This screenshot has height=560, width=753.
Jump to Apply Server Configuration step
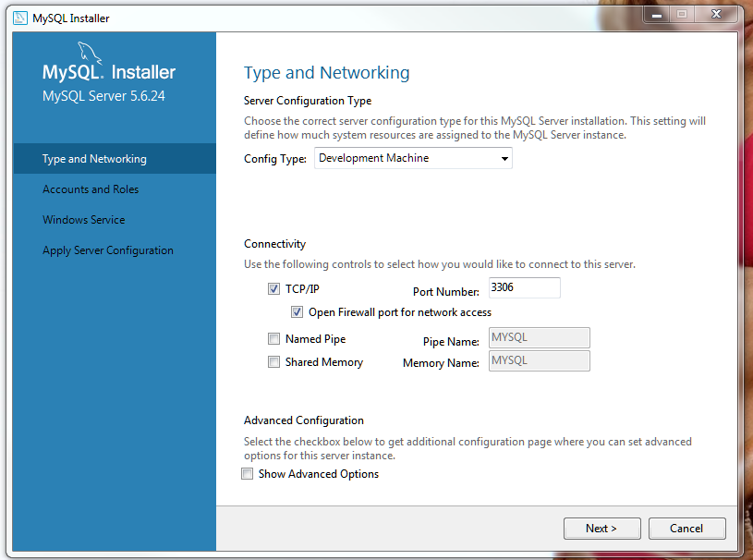[108, 250]
